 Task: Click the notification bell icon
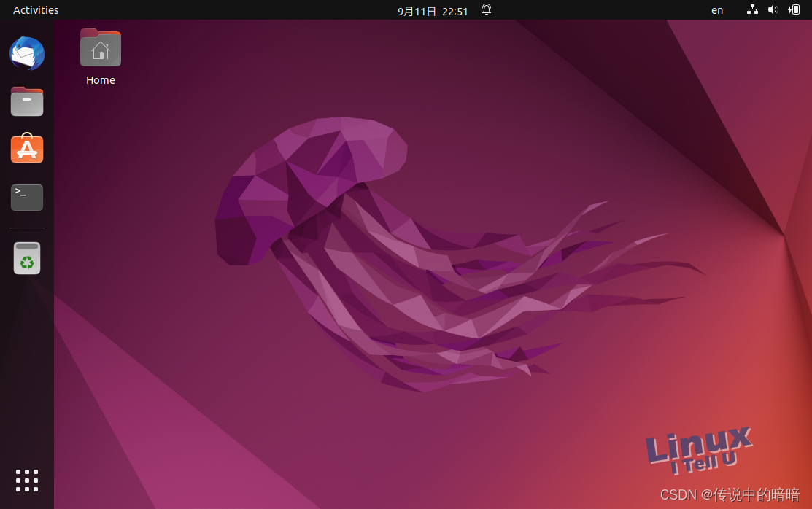[x=487, y=10]
